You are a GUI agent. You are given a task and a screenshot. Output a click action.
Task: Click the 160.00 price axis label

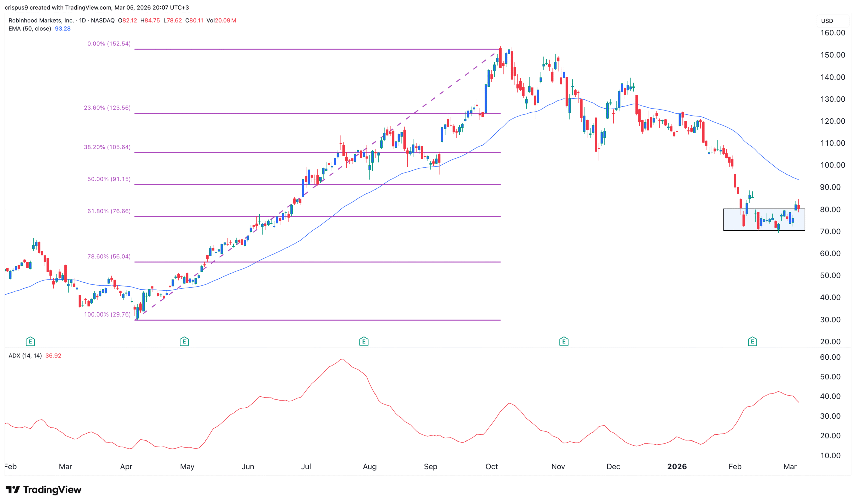point(833,33)
